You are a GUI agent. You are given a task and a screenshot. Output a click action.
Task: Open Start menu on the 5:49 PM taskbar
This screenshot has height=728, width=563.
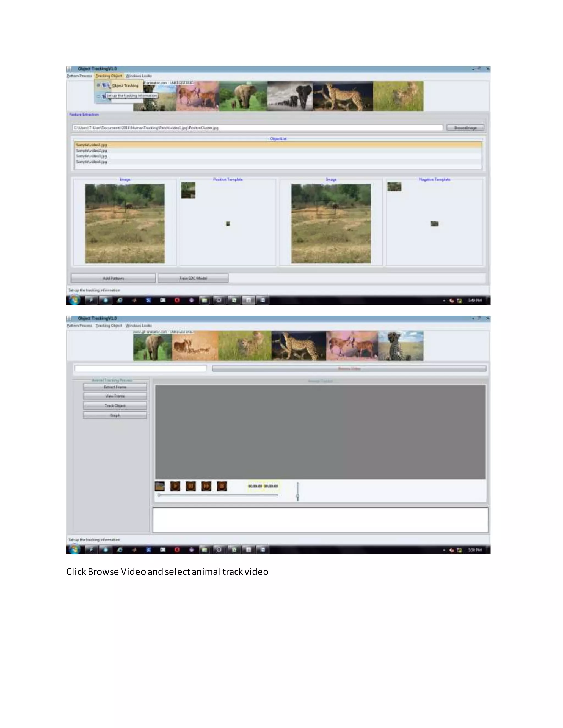point(74,300)
